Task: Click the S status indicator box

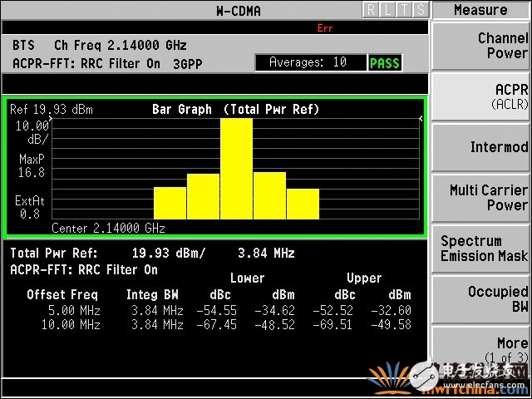Action: click(x=421, y=10)
